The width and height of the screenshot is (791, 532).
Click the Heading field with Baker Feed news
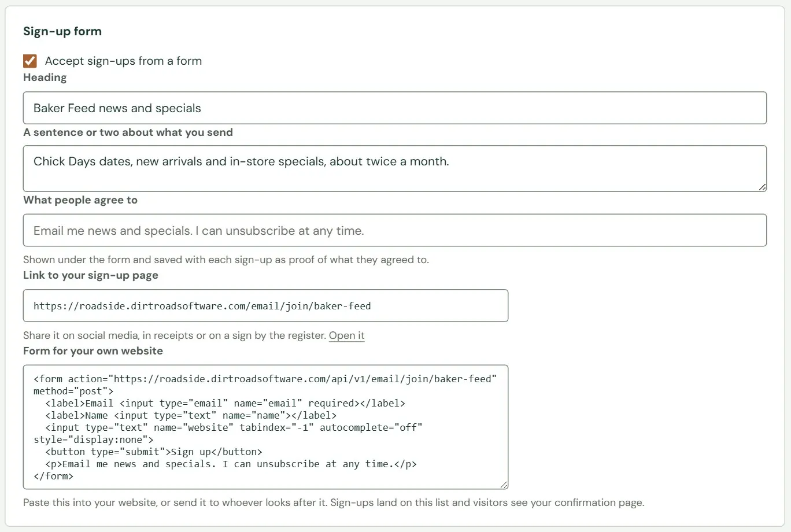point(395,108)
